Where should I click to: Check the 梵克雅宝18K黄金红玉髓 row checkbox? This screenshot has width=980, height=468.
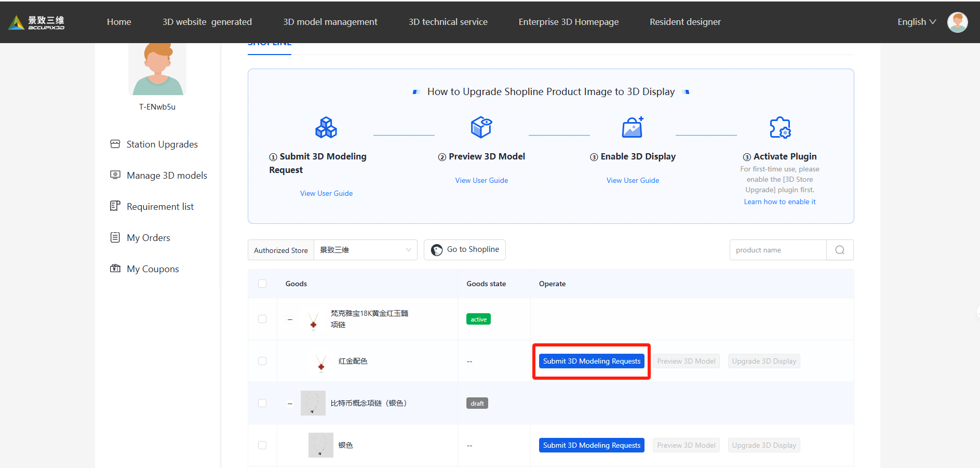(x=262, y=319)
